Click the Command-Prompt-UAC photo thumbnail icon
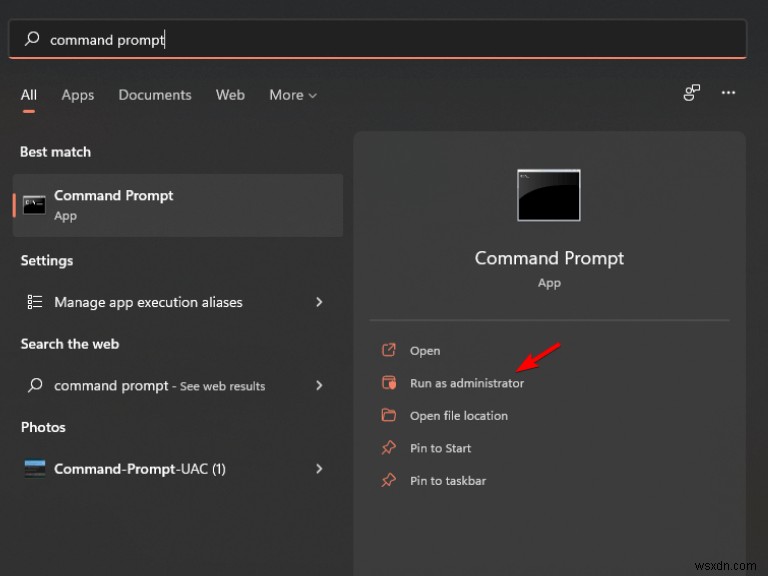This screenshot has height=576, width=768. click(x=35, y=468)
